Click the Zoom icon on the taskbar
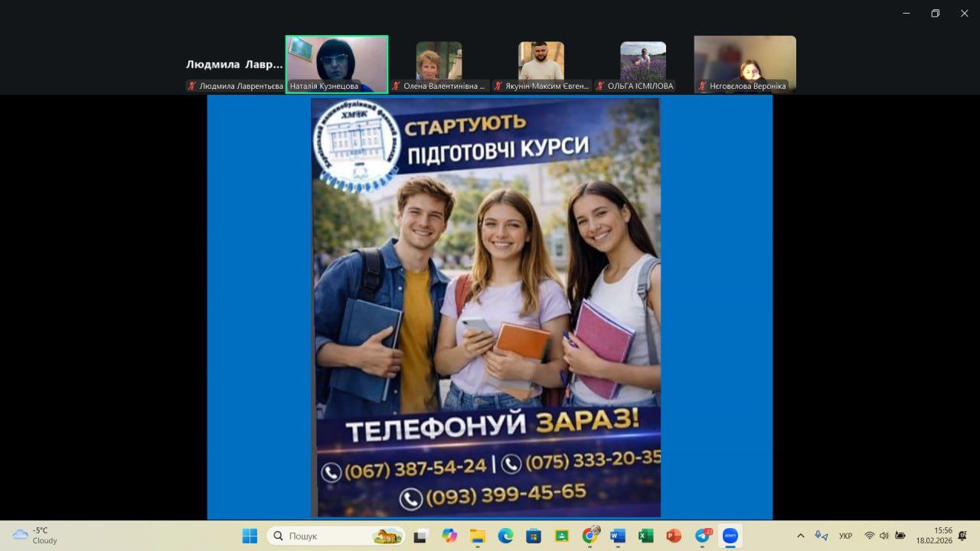Viewport: 980px width, 551px height. [730, 536]
